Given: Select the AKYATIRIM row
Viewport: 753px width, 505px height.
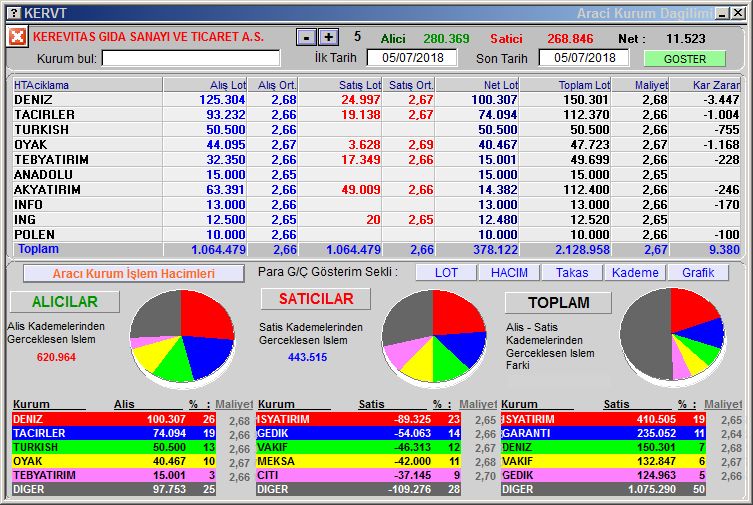Looking at the screenshot, I should (x=376, y=190).
